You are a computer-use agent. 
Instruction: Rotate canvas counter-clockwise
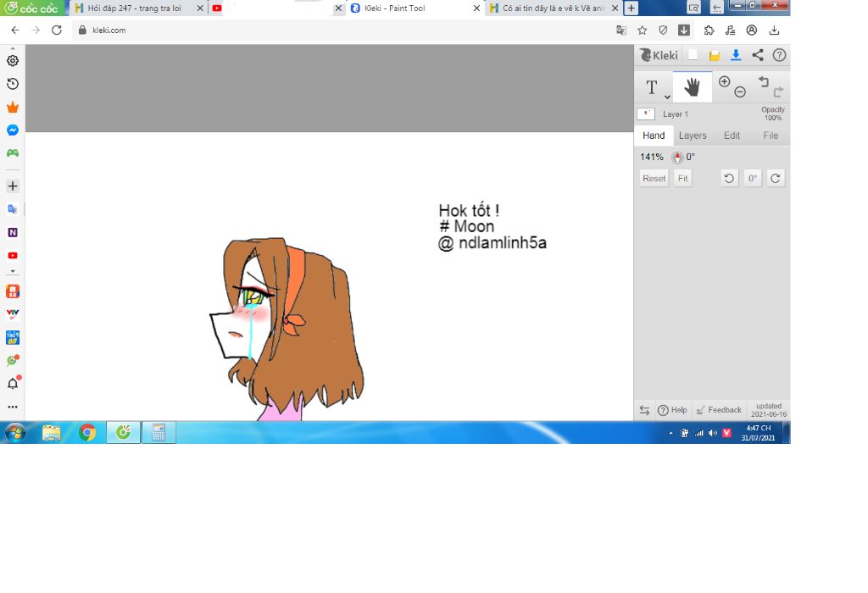729,178
